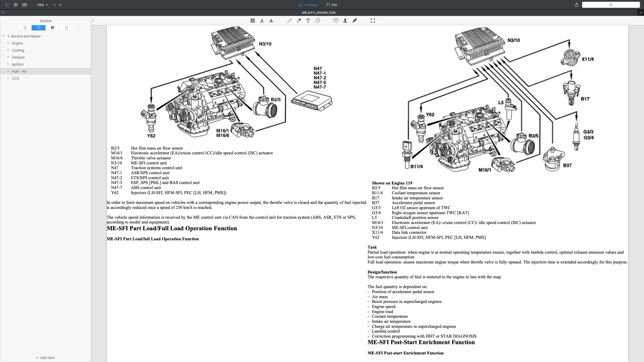Click Add Item in the outline
Image resolution: width=644 pixels, height=362 pixels.
45,357
